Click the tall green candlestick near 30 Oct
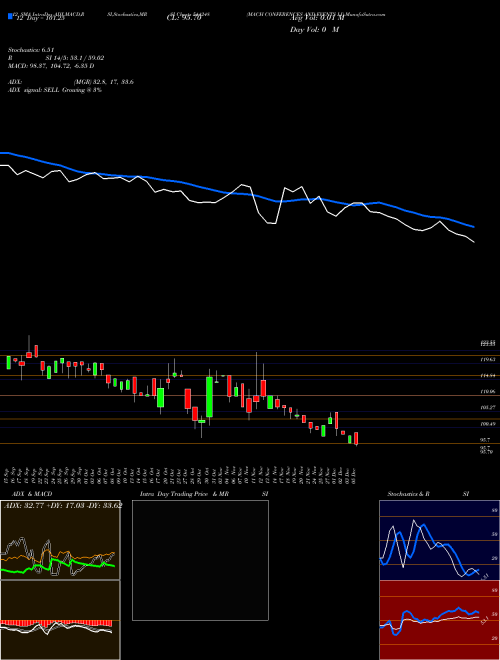This screenshot has height=660, width=500. 209,397
